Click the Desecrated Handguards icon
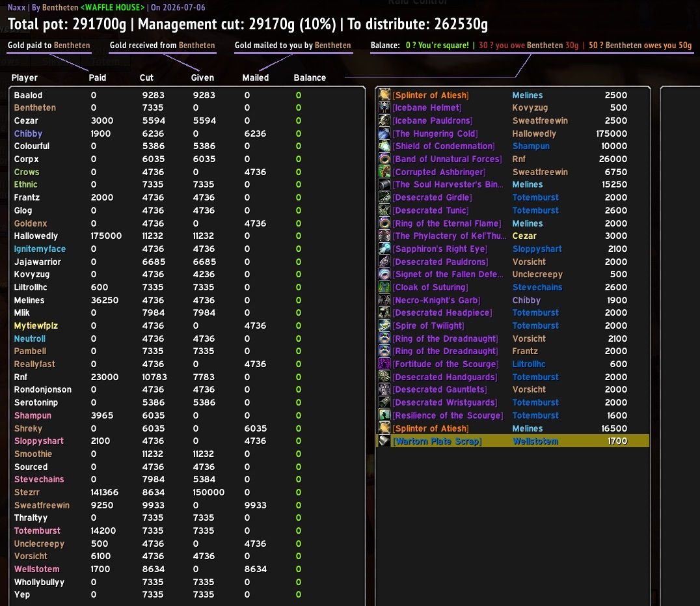700x606 pixels. (x=384, y=377)
